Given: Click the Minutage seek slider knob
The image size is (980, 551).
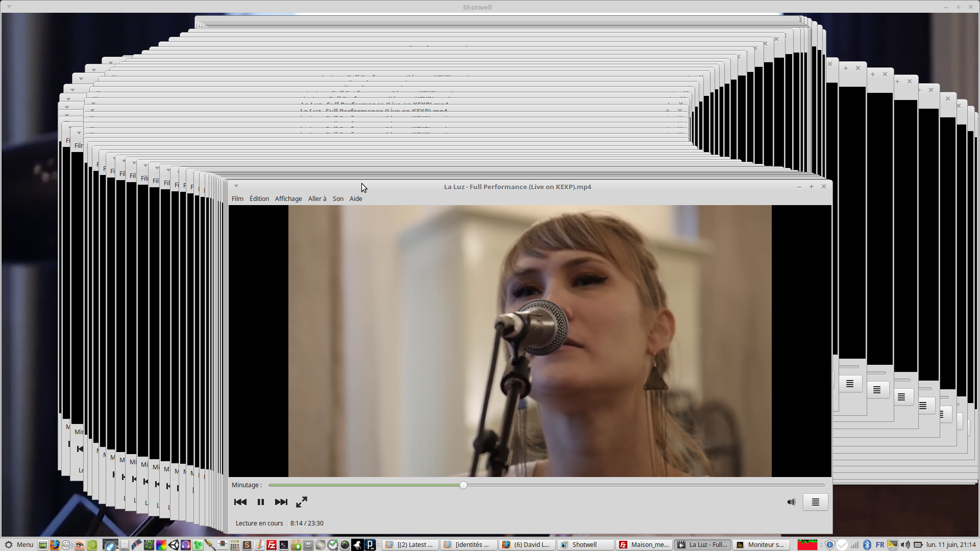Looking at the screenshot, I should coord(463,485).
